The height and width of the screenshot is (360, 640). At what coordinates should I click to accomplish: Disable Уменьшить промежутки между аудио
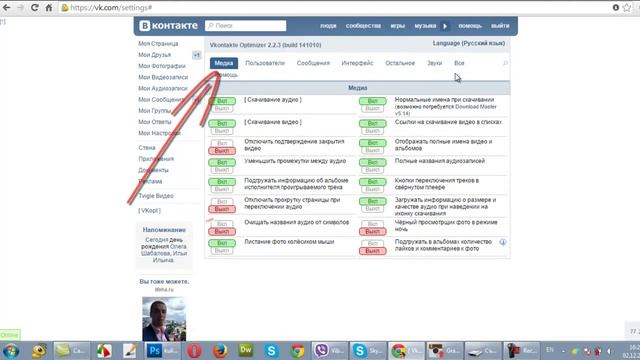(222, 170)
